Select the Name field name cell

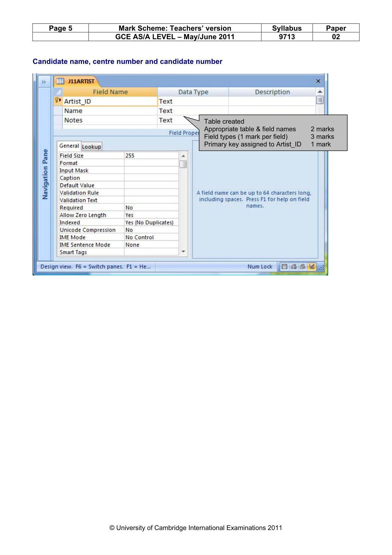coord(110,111)
